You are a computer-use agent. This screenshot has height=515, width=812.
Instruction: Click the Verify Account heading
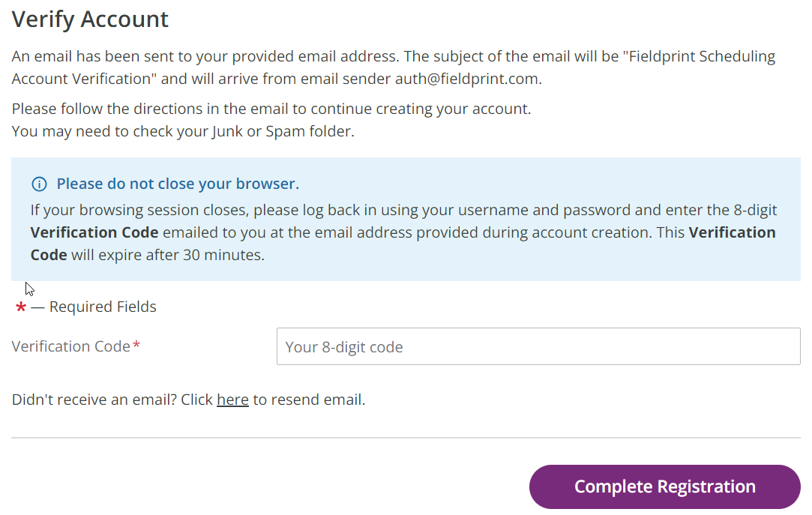91,19
